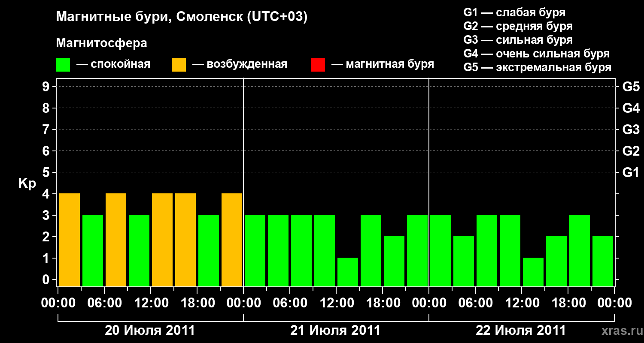Click the first green bar on 21 Июля
Image resolution: width=644 pixels, height=343 pixels.
(255, 250)
